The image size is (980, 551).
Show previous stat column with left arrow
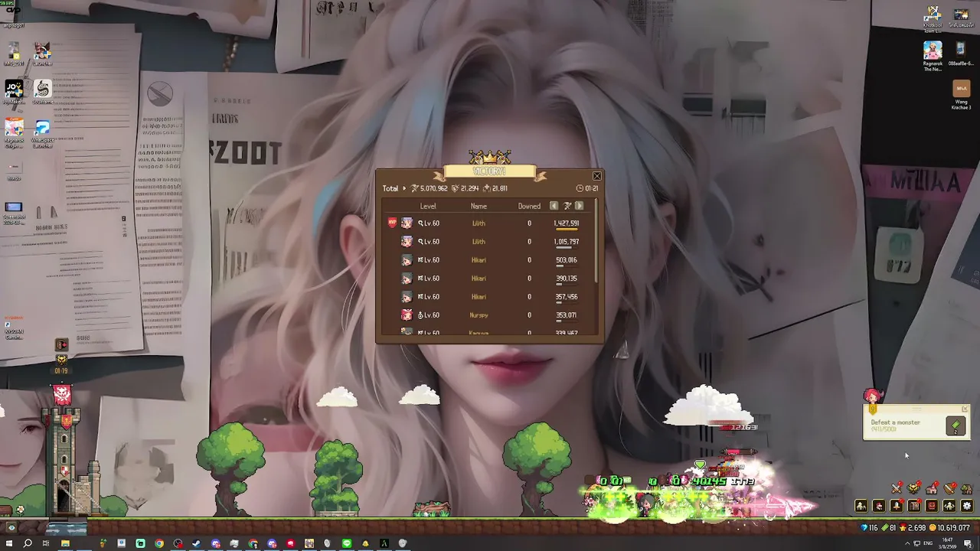click(554, 206)
